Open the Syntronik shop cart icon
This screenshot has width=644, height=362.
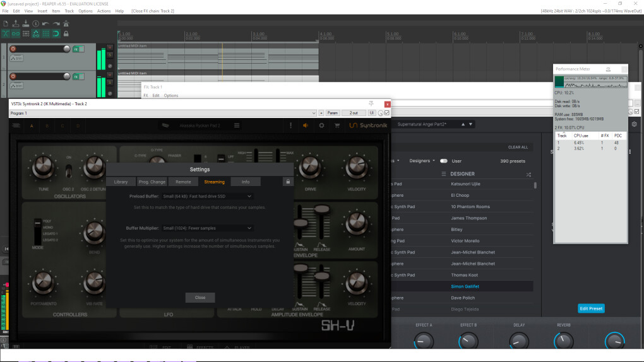tap(337, 126)
